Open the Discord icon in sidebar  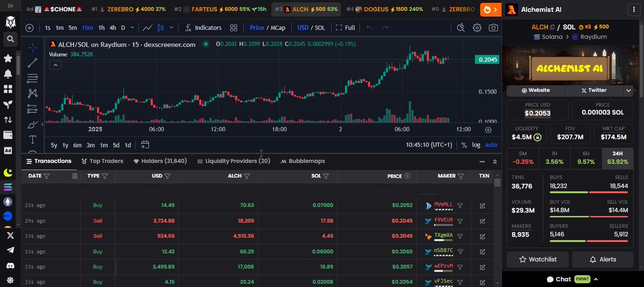pos(9,265)
